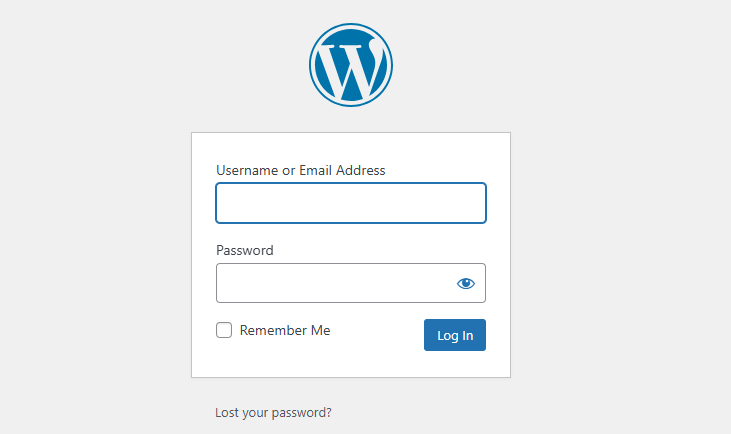Open WordPress.org via the W logo

click(x=351, y=65)
